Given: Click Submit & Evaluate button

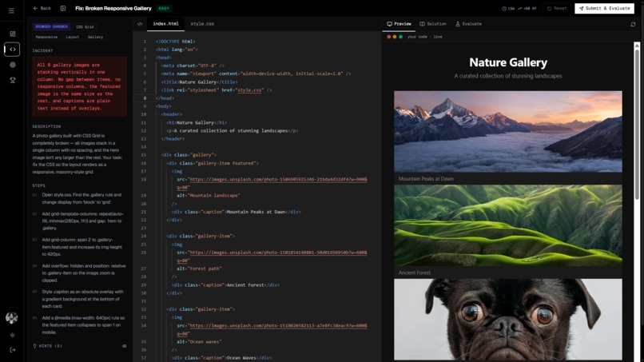Looking at the screenshot, I should tap(604, 8).
